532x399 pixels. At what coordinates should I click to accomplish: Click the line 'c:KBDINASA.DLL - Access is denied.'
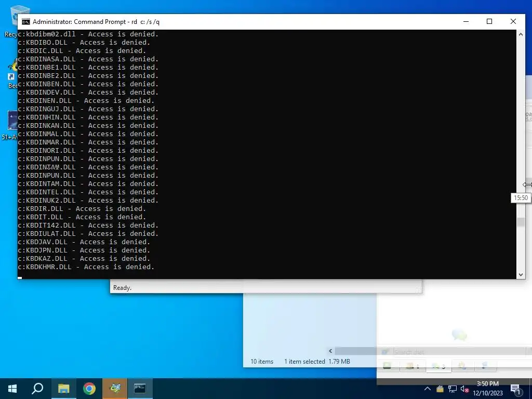[x=88, y=59]
